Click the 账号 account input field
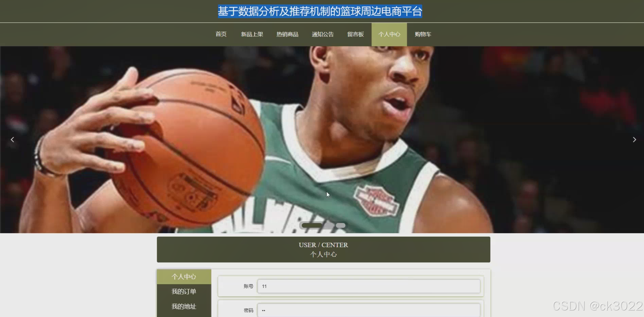The image size is (644, 317). click(x=368, y=286)
